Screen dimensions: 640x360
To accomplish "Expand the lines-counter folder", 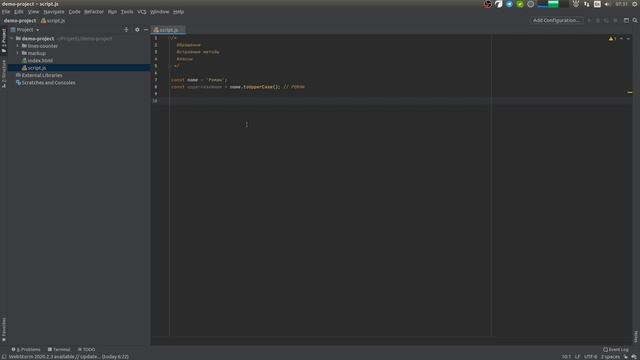I will pos(18,46).
